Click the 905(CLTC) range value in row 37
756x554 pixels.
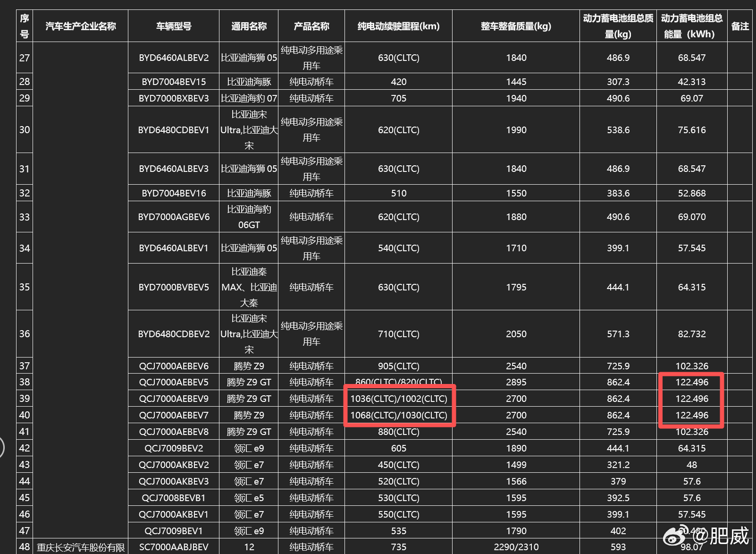tap(399, 365)
